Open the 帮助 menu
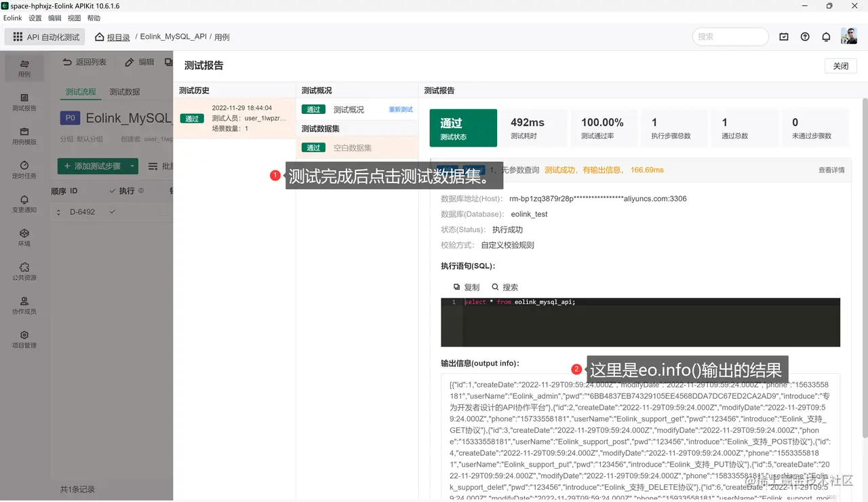868x502 pixels. [94, 18]
